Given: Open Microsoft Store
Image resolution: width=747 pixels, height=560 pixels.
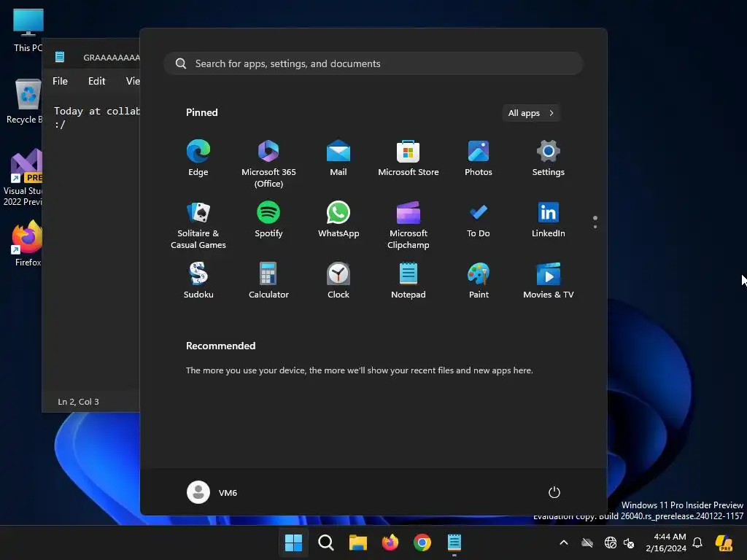Looking at the screenshot, I should 409,158.
